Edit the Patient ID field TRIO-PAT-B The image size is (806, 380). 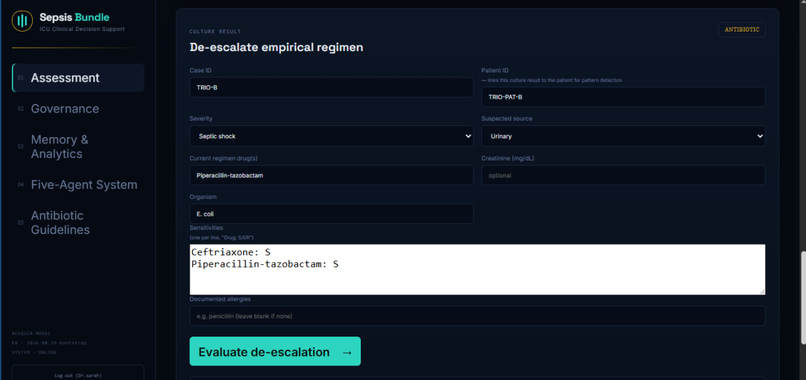click(x=623, y=97)
